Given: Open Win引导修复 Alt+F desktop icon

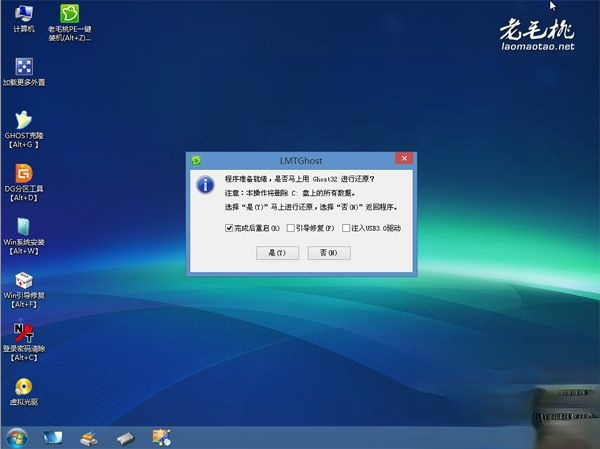Looking at the screenshot, I should pyautogui.click(x=24, y=289).
